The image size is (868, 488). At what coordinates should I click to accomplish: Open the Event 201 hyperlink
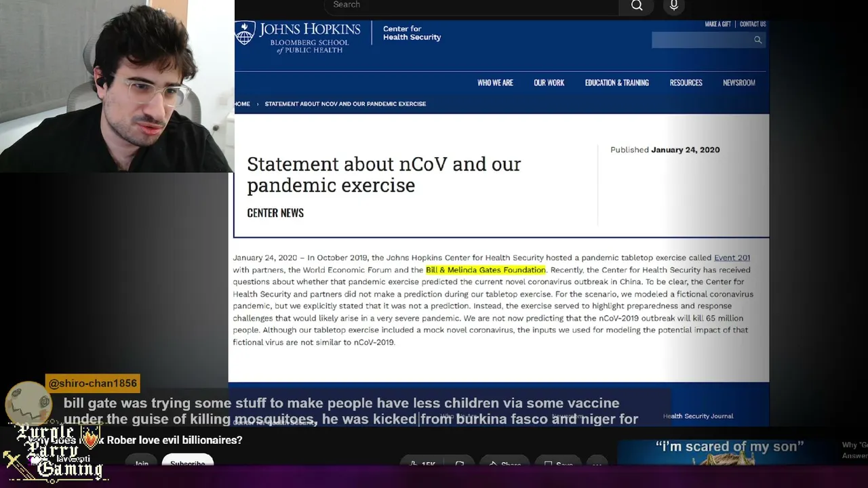tap(732, 258)
